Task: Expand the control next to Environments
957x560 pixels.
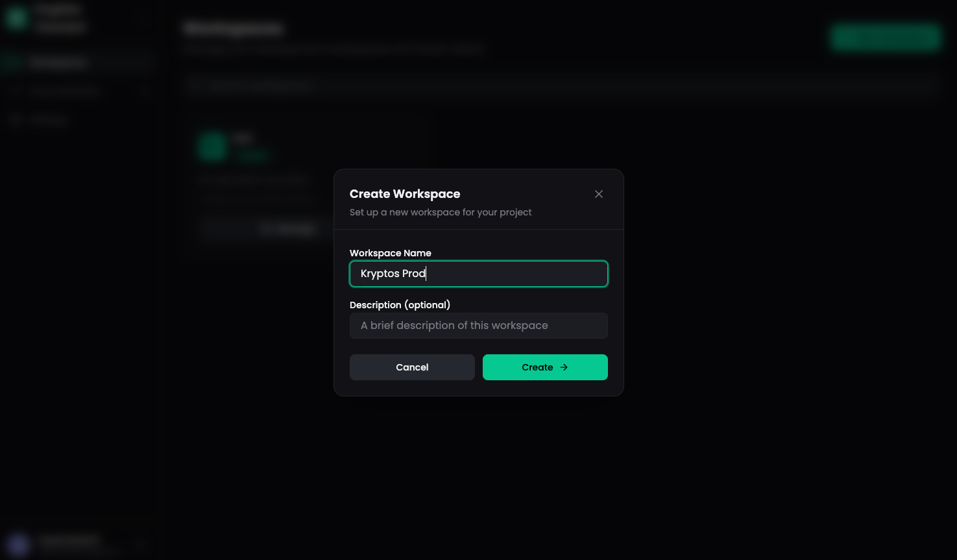Action: click(143, 91)
